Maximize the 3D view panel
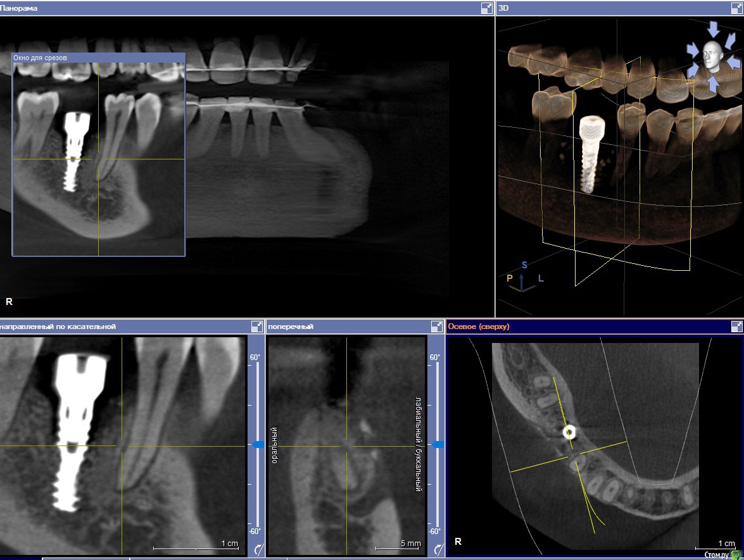744x560 pixels. pos(736,8)
